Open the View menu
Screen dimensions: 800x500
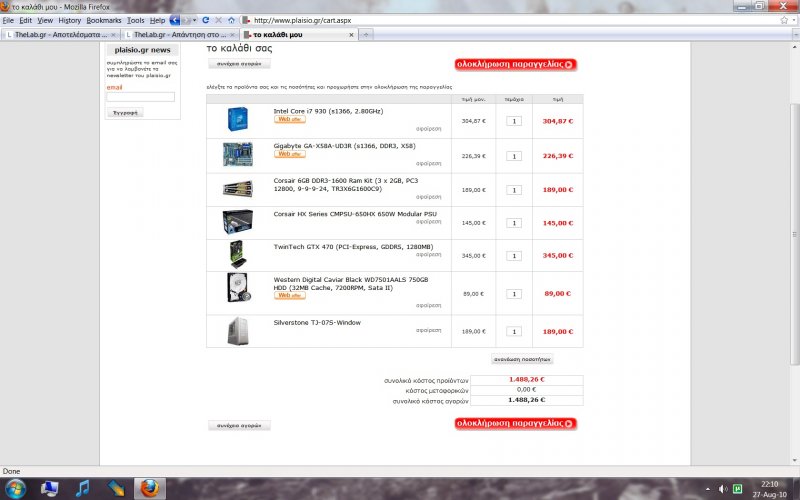coord(45,20)
